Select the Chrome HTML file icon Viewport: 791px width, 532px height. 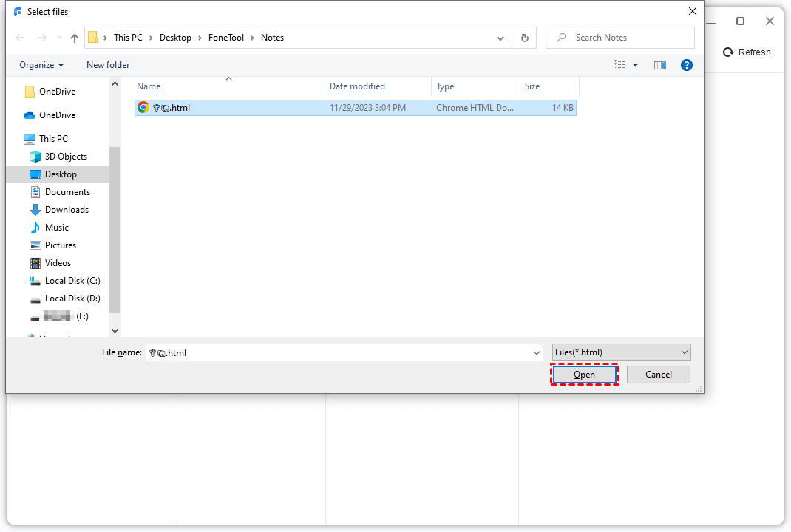pos(143,108)
